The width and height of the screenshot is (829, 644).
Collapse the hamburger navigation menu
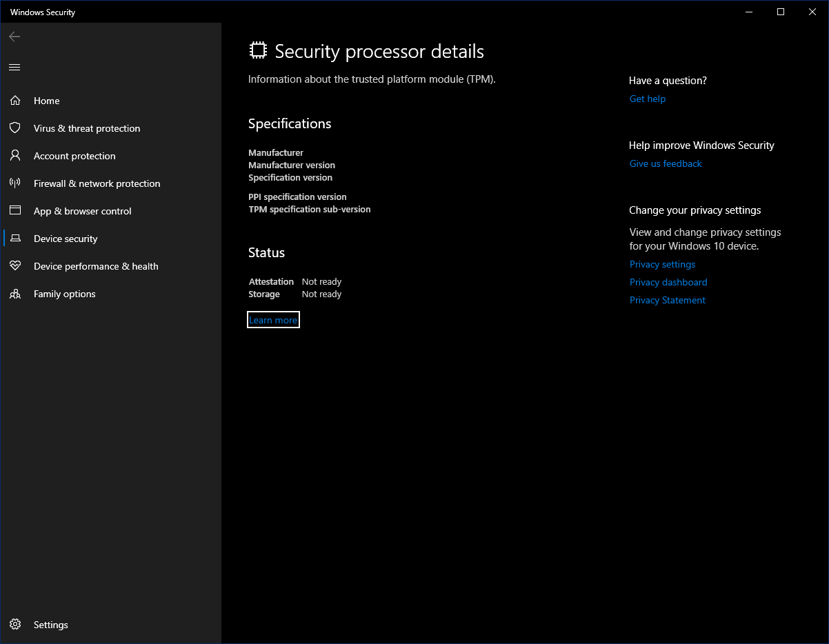[x=14, y=67]
